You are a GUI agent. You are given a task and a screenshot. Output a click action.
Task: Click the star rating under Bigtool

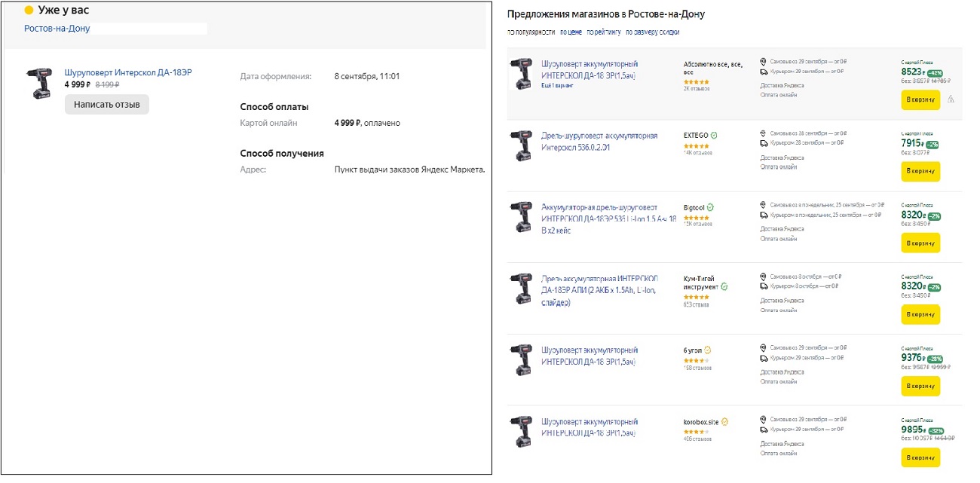click(x=696, y=217)
